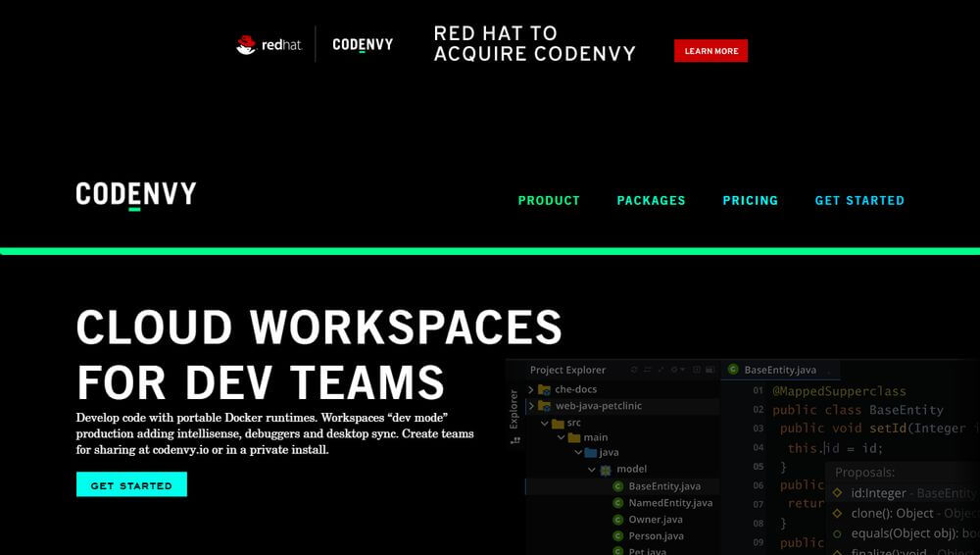This screenshot has width=980, height=555.
Task: Click the che-docs folder icon
Action: [544, 390]
